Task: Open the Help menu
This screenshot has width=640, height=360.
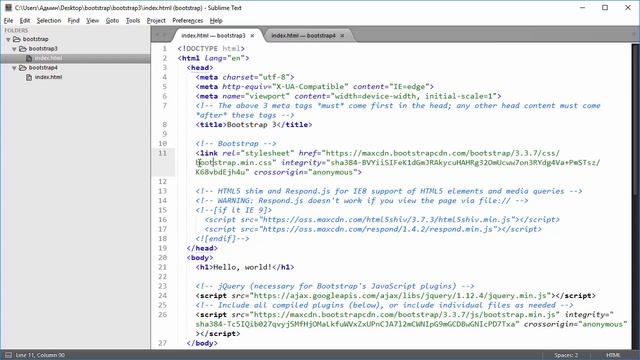Action: click(x=216, y=20)
